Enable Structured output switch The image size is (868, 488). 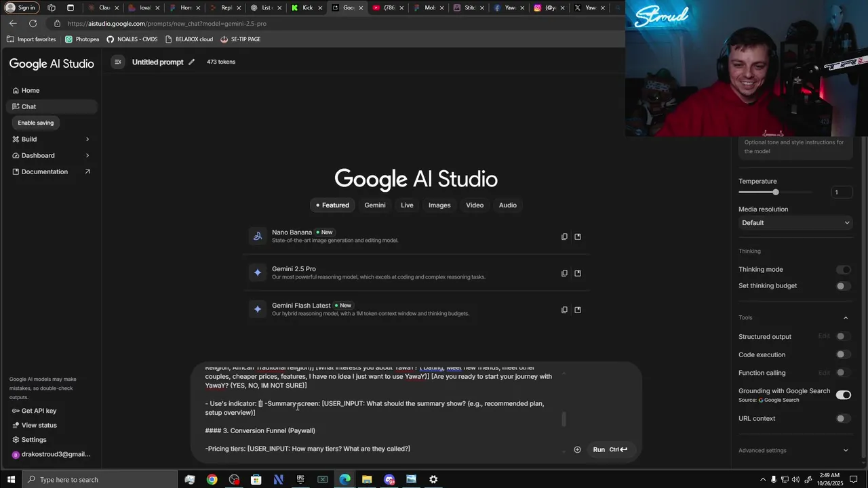click(x=843, y=336)
